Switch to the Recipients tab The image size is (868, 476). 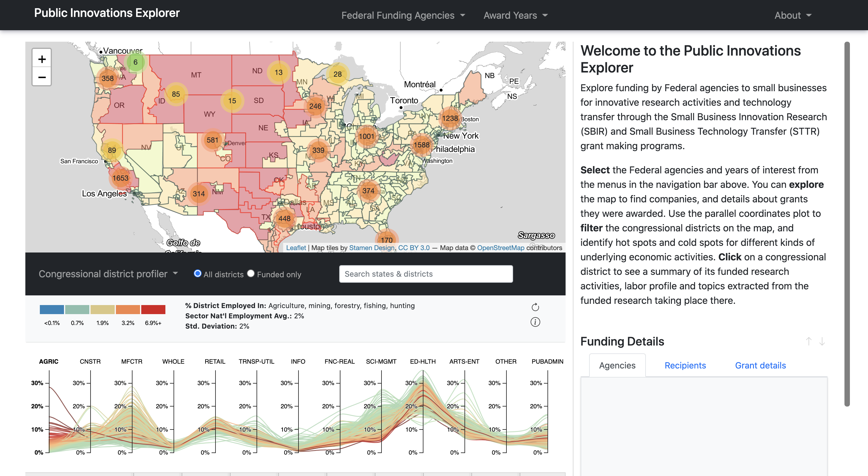(x=685, y=365)
